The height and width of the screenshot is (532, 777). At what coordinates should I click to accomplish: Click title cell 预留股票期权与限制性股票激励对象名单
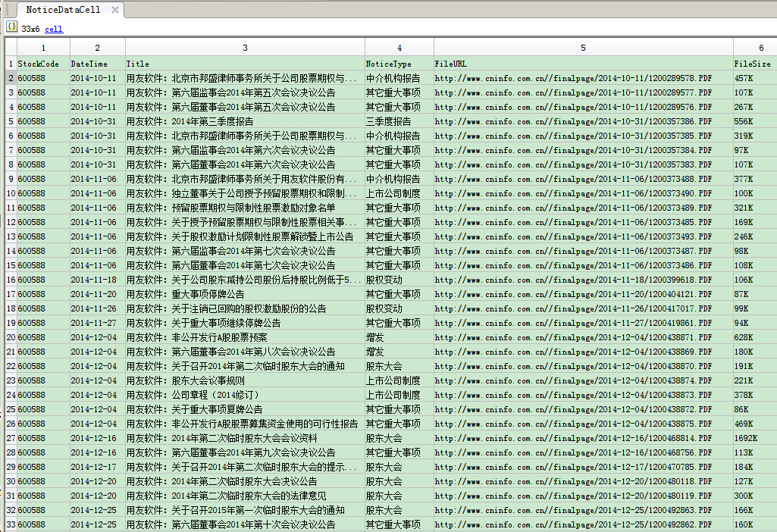(x=246, y=208)
